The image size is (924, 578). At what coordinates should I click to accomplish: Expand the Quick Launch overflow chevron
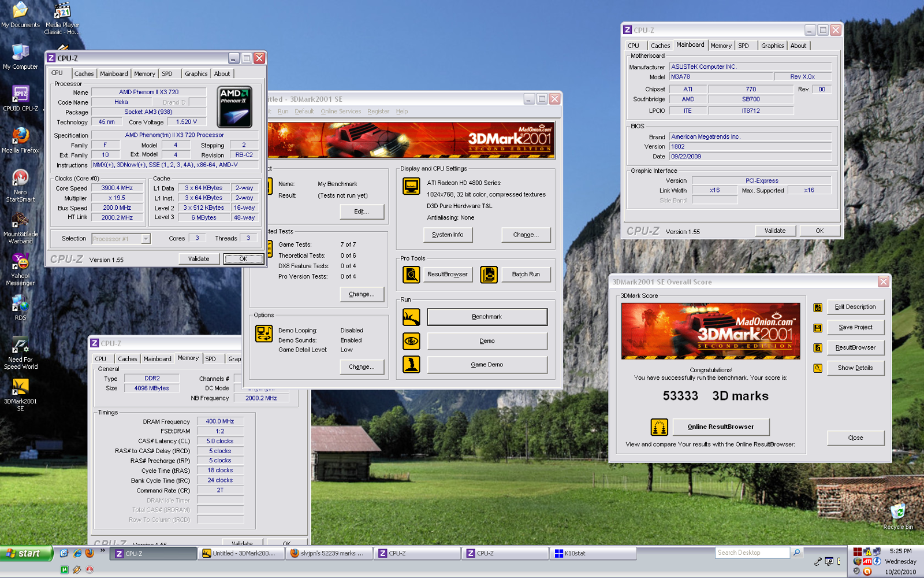click(x=103, y=550)
